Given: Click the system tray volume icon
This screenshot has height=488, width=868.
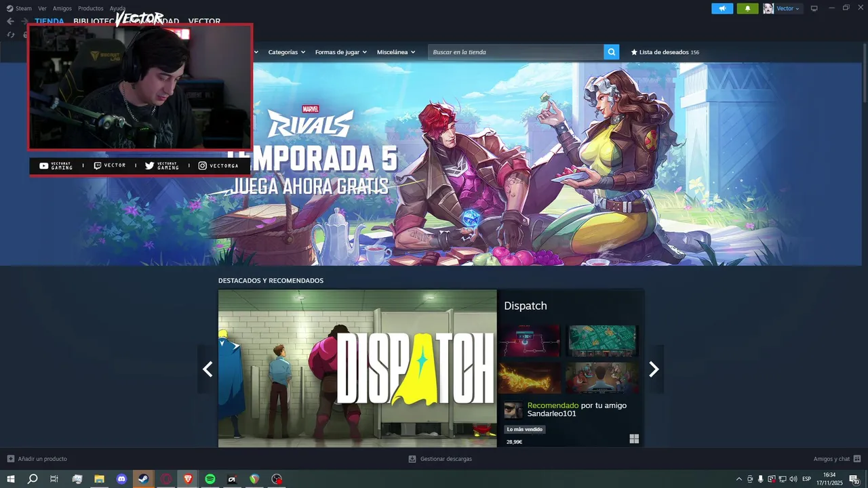Looking at the screenshot, I should point(793,479).
